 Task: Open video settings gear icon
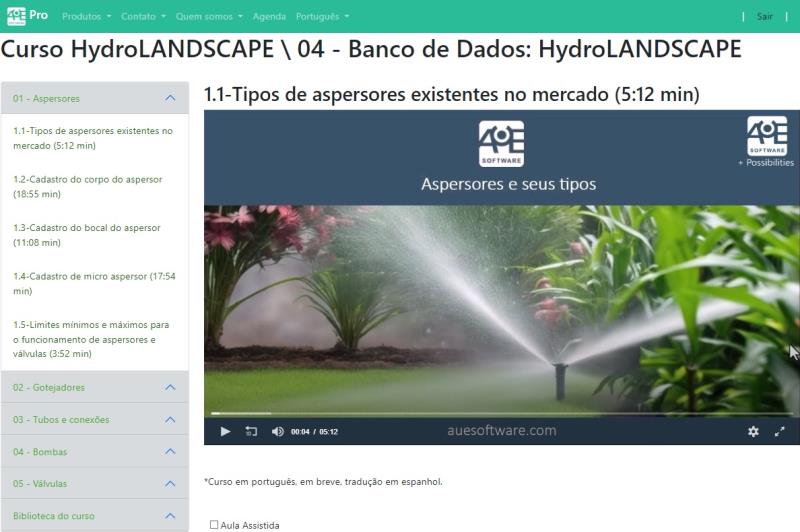[x=753, y=432]
